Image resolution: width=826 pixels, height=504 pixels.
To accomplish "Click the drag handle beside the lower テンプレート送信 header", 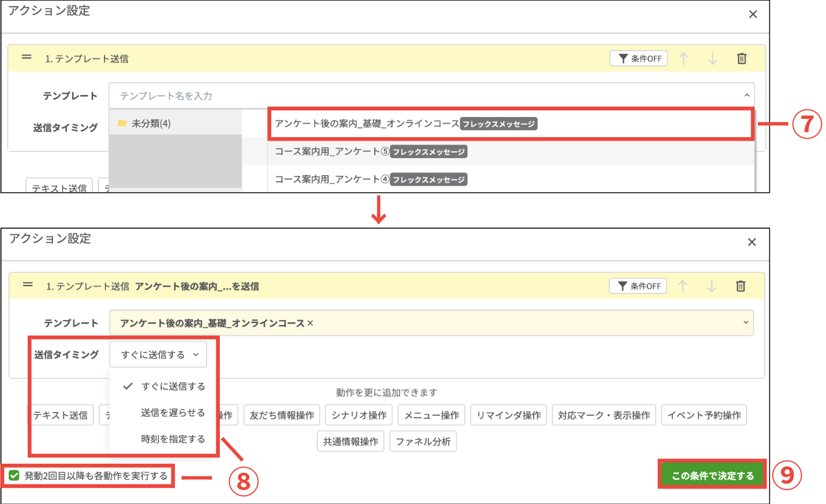I will click(x=28, y=285).
